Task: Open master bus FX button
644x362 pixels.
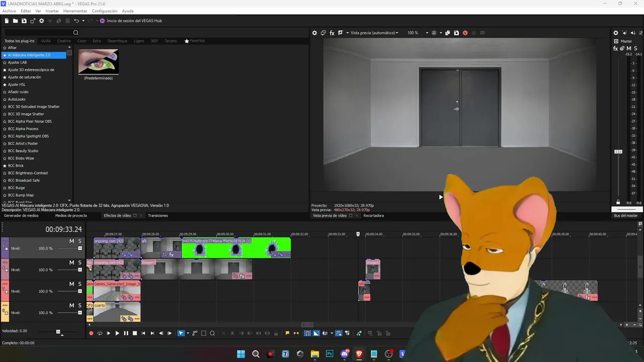Action: pyautogui.click(x=616, y=49)
